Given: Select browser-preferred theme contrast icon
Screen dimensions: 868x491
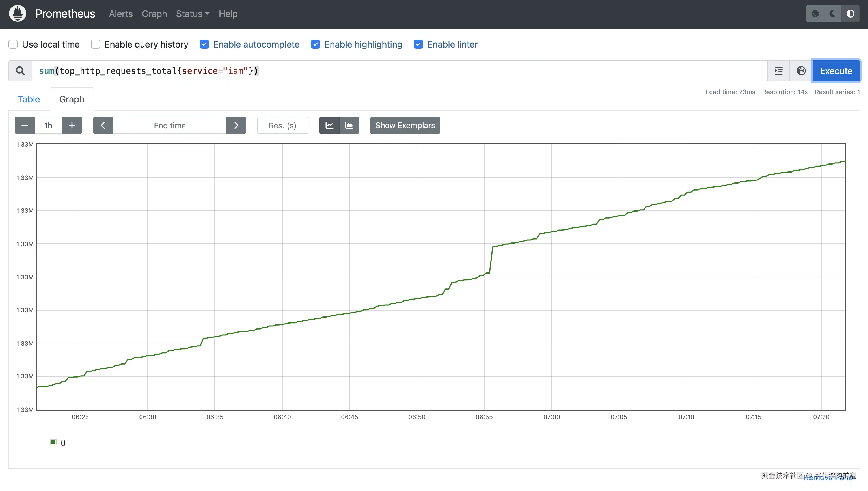Looking at the screenshot, I should coord(850,14).
